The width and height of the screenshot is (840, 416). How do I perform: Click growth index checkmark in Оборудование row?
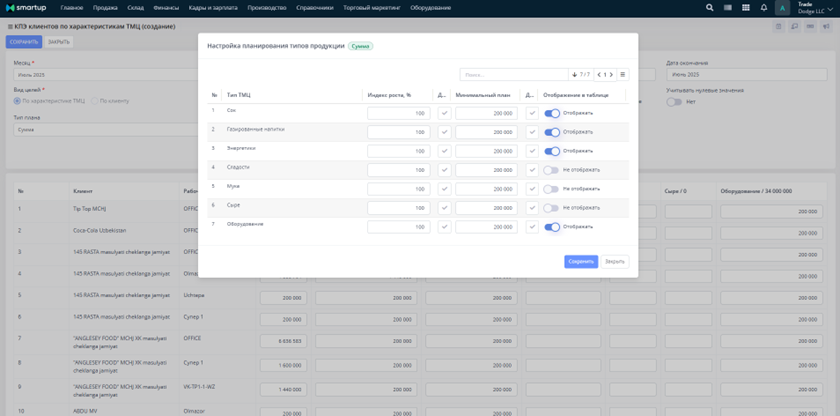click(444, 227)
